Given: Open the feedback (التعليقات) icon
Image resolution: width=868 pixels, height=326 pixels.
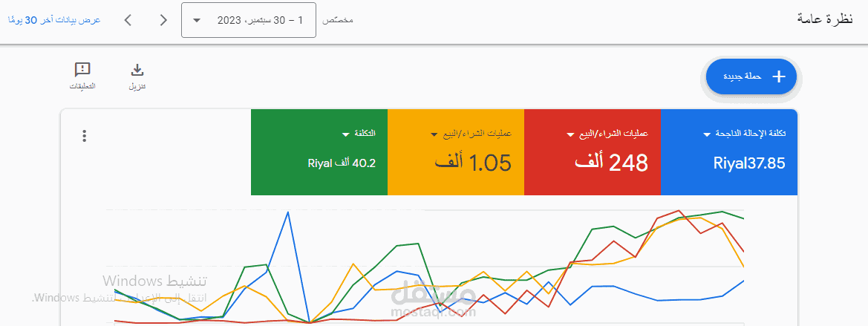Looking at the screenshot, I should click(x=82, y=70).
